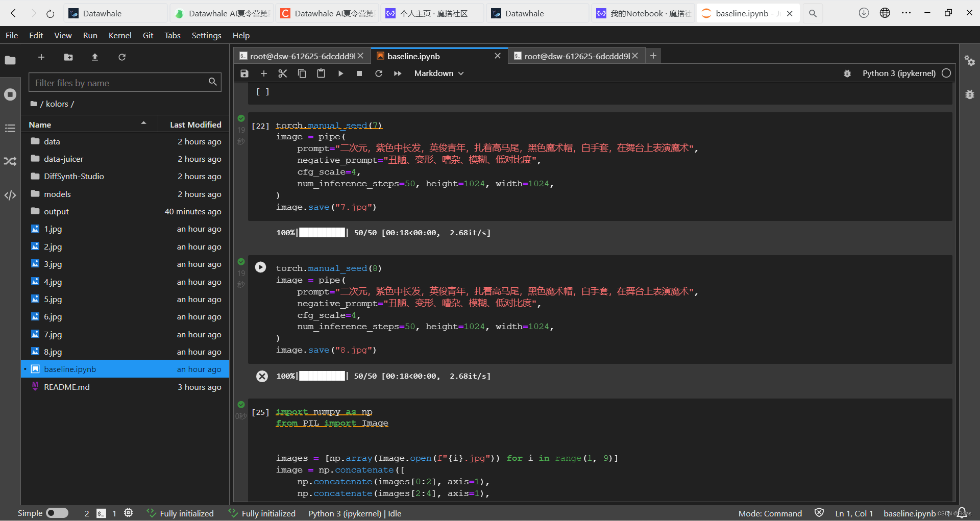Navigate to kolors folder breadcrumb
Image resolution: width=980 pixels, height=521 pixels.
[57, 104]
